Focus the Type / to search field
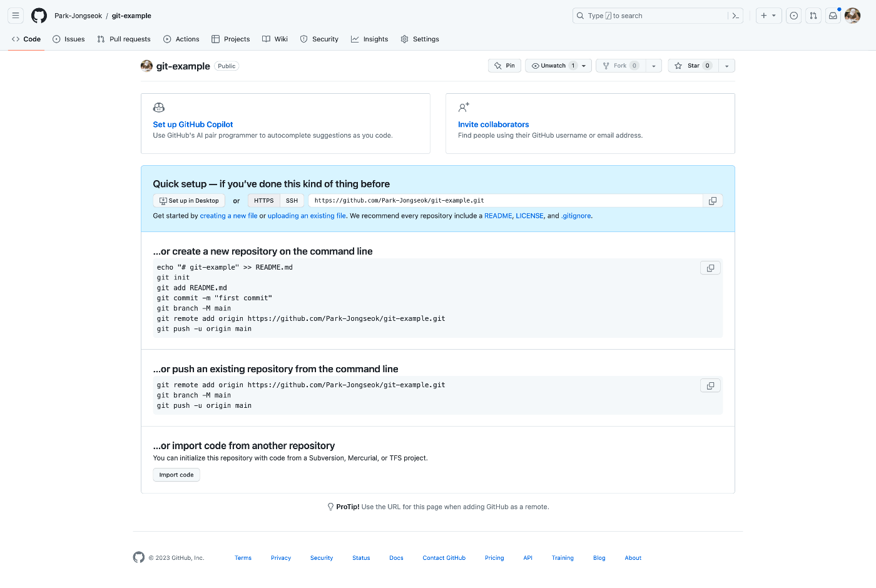Screen dimensions: 876x588 click(x=651, y=16)
